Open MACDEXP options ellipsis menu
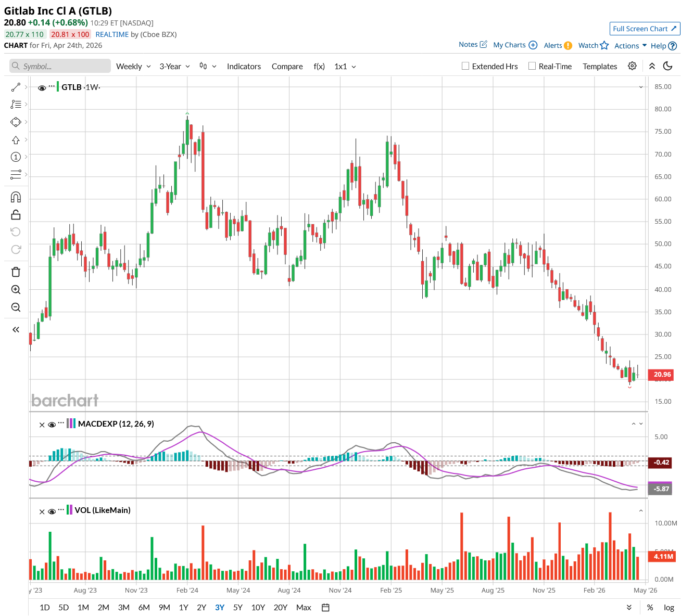The image size is (681, 616). point(61,422)
